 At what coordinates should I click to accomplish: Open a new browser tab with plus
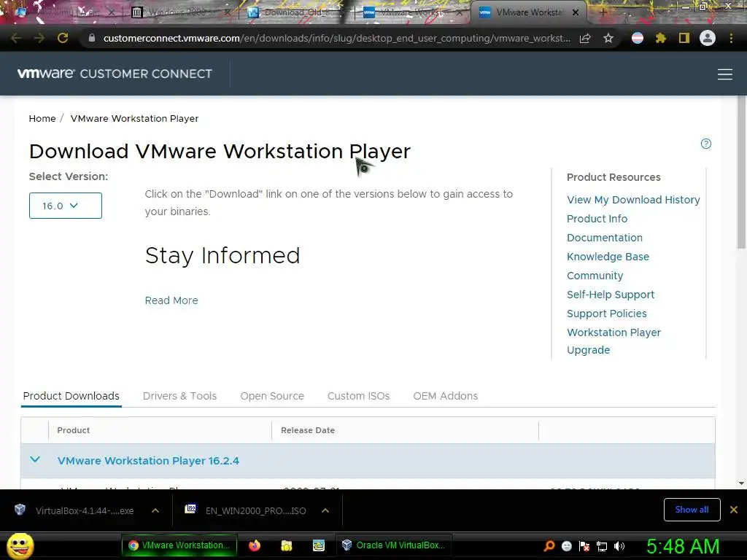click(x=603, y=12)
